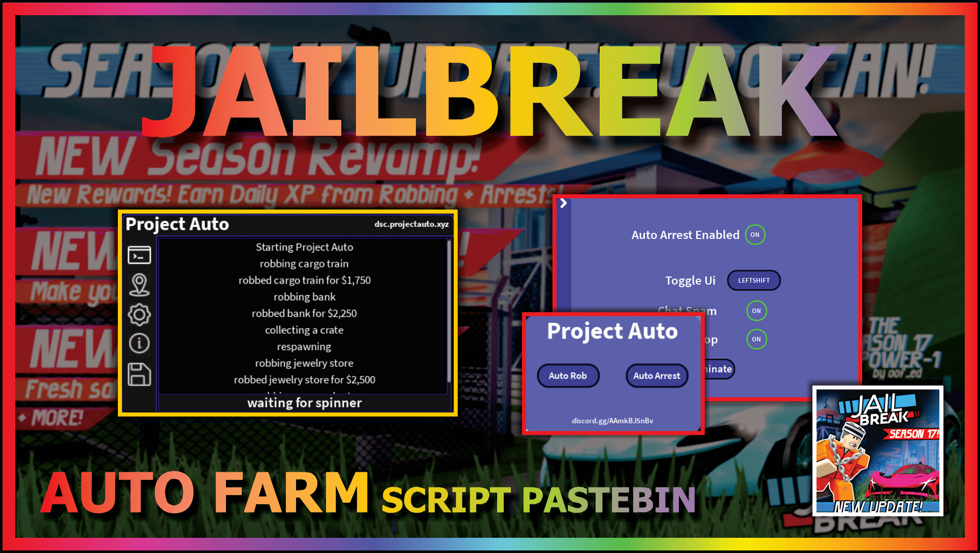
Task: Click the info icon in sidebar
Action: point(139,345)
